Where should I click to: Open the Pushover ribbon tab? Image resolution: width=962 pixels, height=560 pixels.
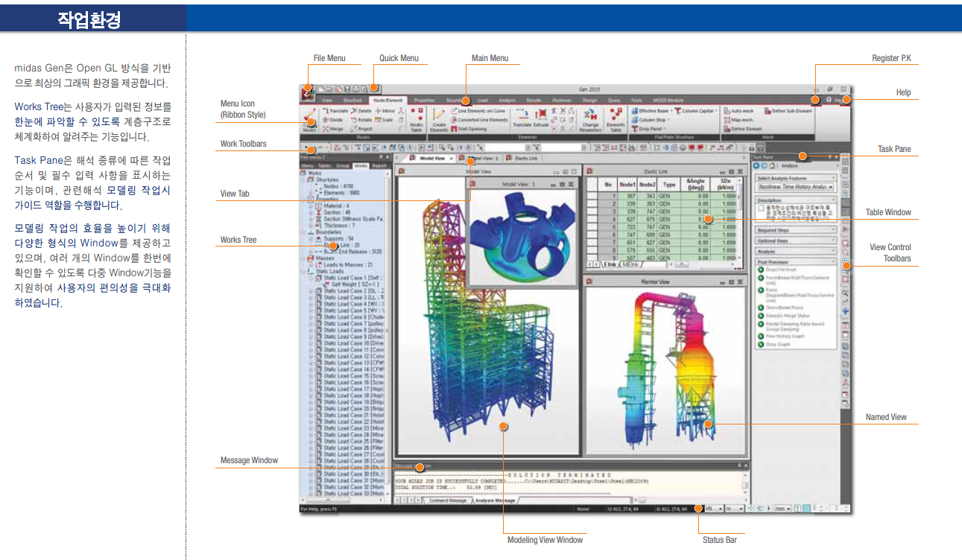pos(562,99)
